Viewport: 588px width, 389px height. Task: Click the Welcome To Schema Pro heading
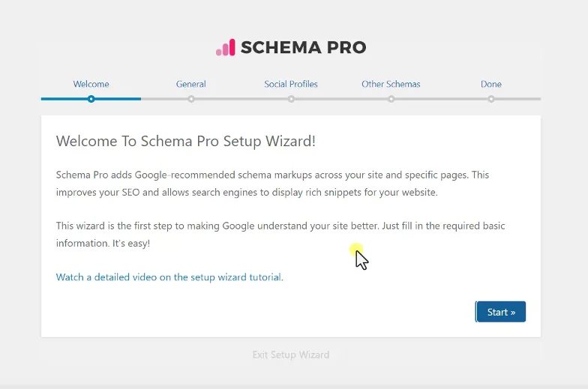click(186, 141)
